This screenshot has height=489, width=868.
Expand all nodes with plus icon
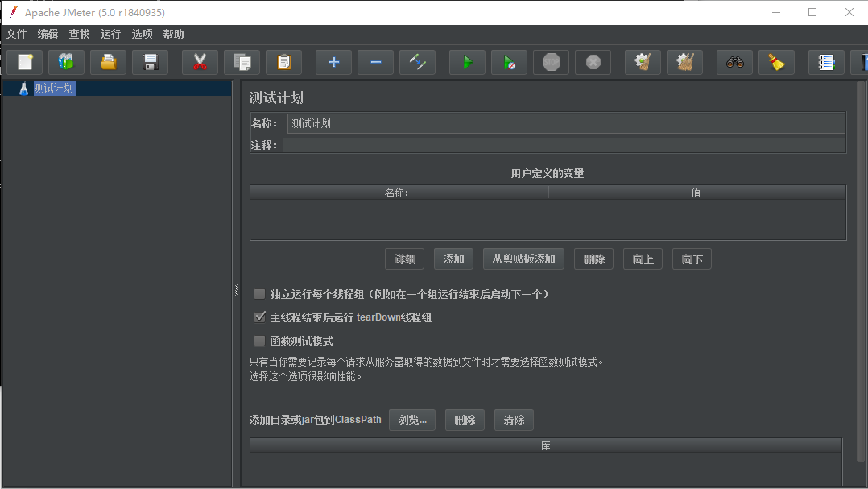point(334,62)
